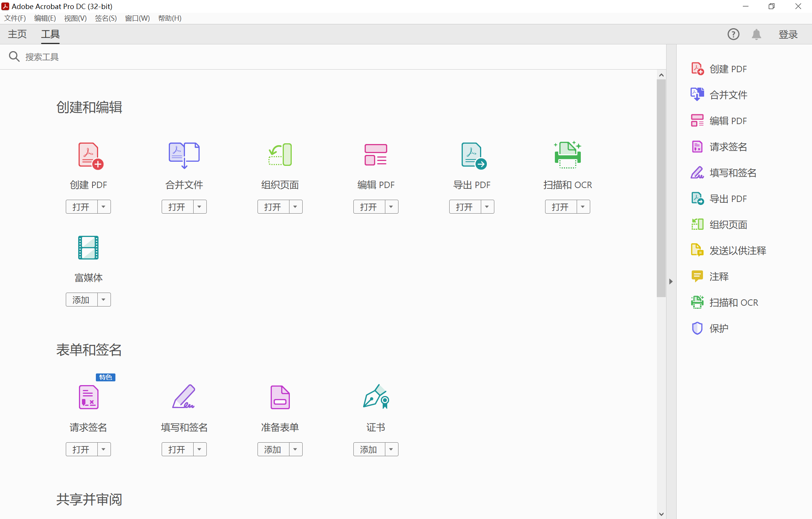
Task: Select the Prepare Form (准备表单) icon
Action: coord(280,397)
